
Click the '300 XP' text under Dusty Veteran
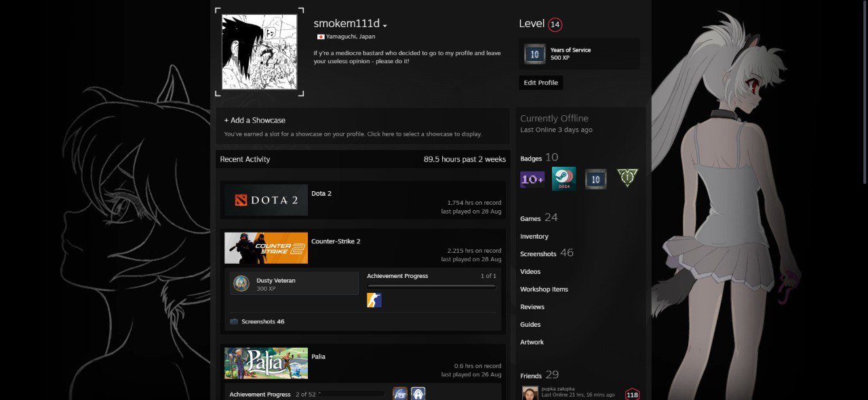pyautogui.click(x=266, y=289)
